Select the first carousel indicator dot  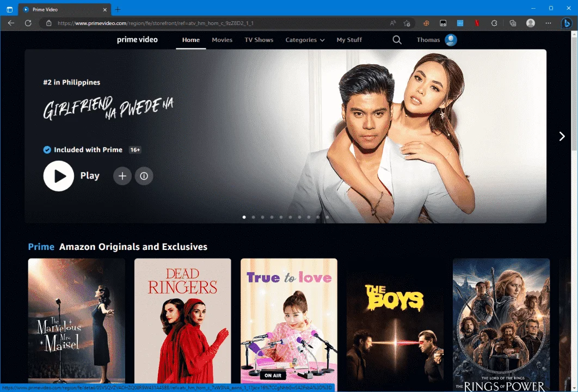[244, 217]
